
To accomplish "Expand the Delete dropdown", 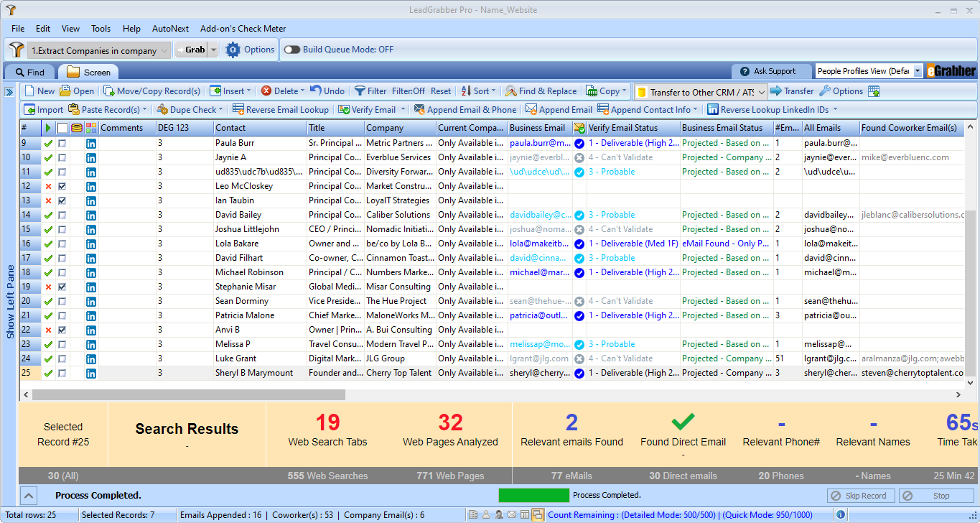I will coord(303,91).
